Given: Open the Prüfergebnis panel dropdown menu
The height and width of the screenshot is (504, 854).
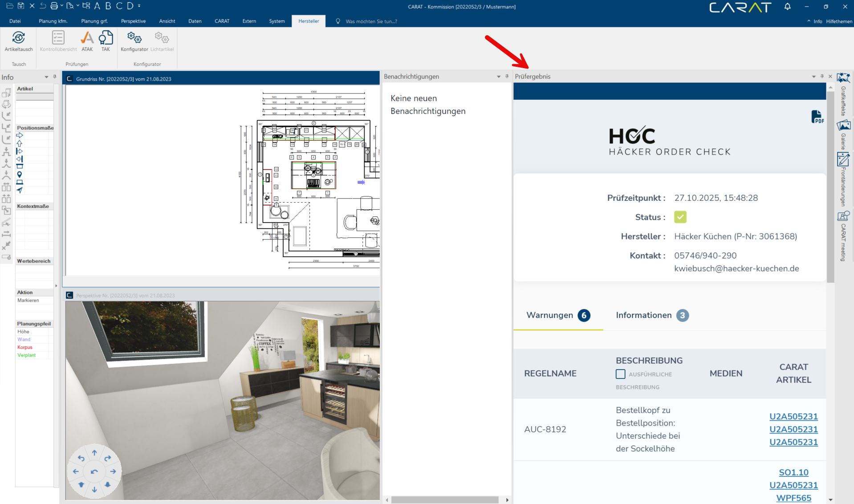Looking at the screenshot, I should 813,77.
